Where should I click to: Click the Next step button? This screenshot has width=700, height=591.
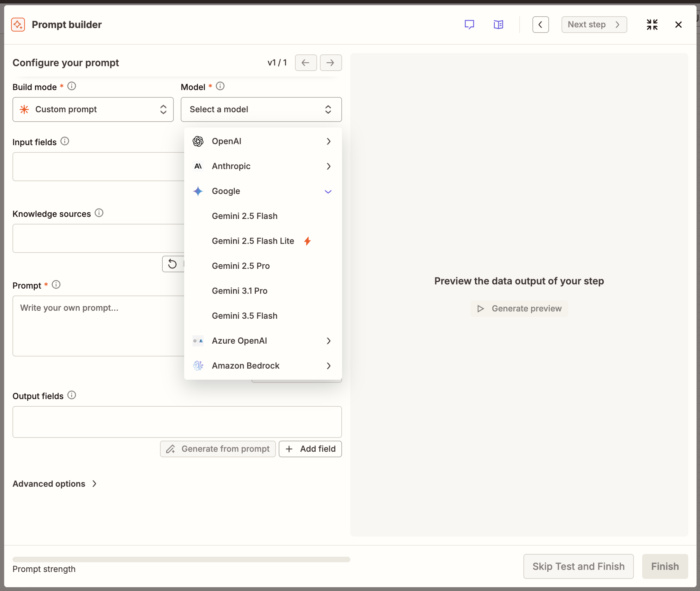[594, 25]
